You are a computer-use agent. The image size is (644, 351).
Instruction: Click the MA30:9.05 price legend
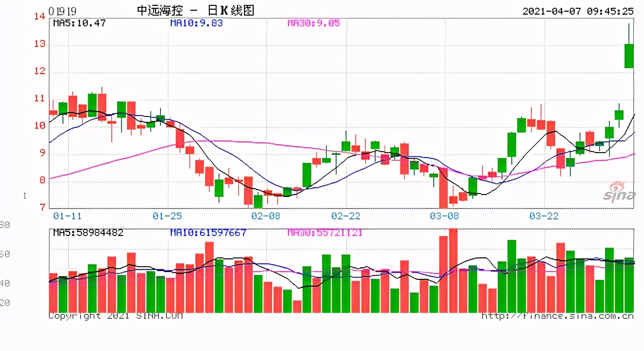click(313, 23)
